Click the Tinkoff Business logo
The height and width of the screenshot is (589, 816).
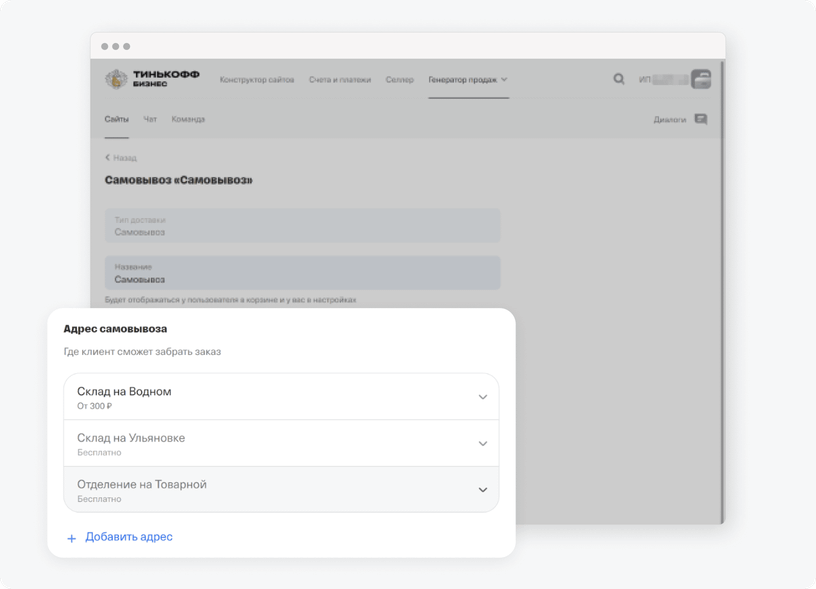[152, 79]
